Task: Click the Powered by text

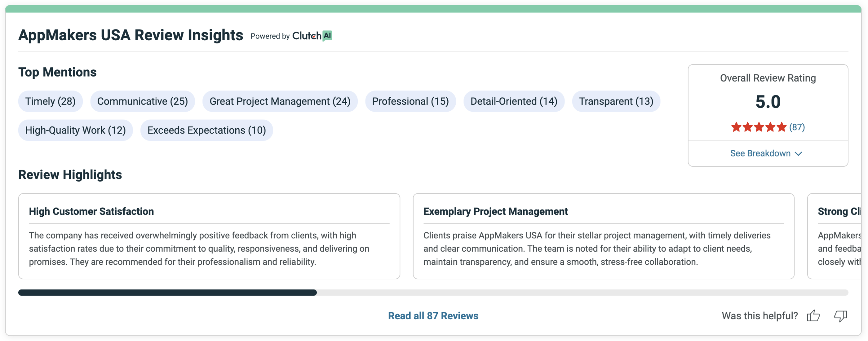Action: 270,36
